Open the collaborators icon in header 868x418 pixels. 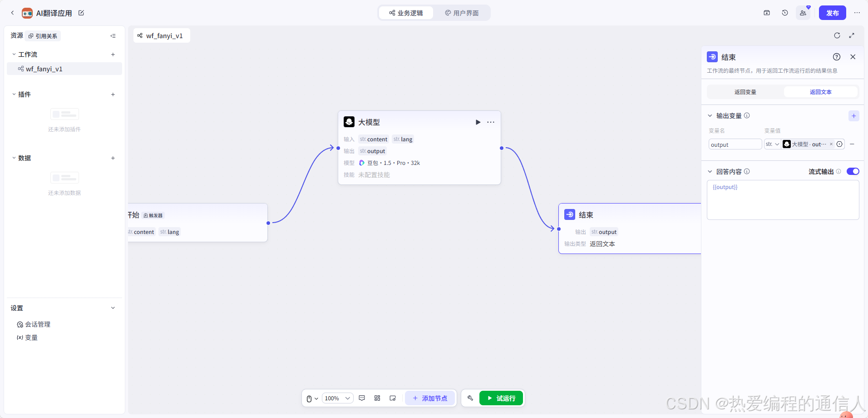click(803, 13)
